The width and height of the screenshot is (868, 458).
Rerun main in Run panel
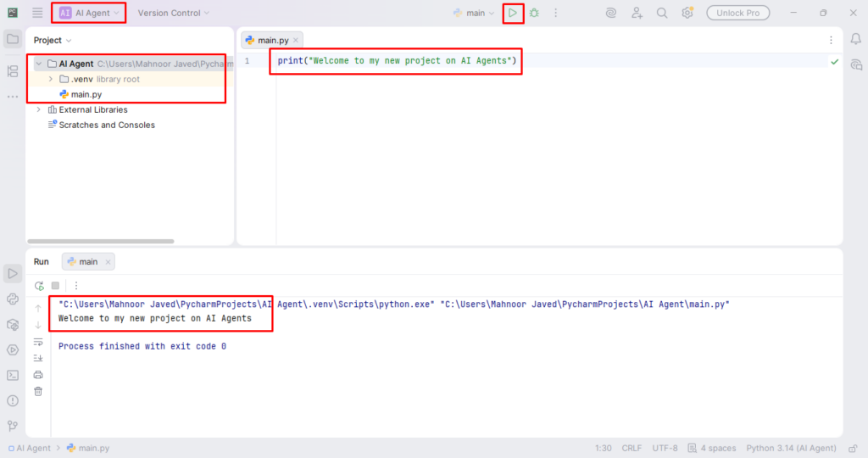click(39, 286)
